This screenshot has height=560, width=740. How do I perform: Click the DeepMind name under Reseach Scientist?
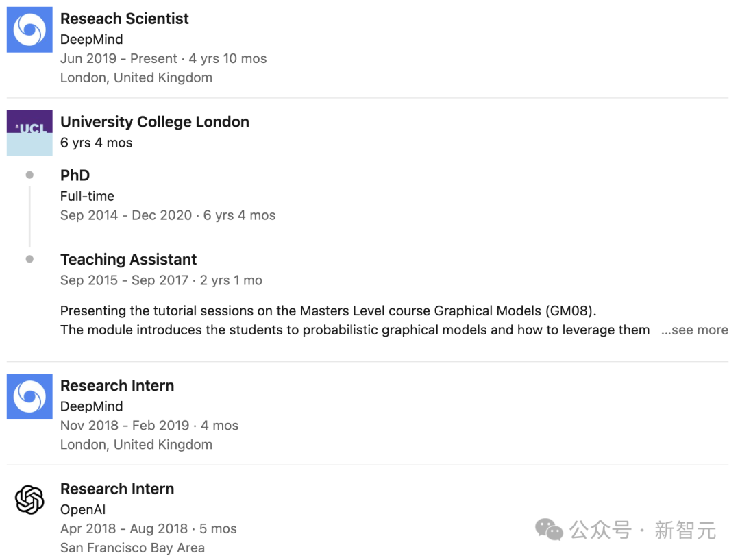pos(92,39)
